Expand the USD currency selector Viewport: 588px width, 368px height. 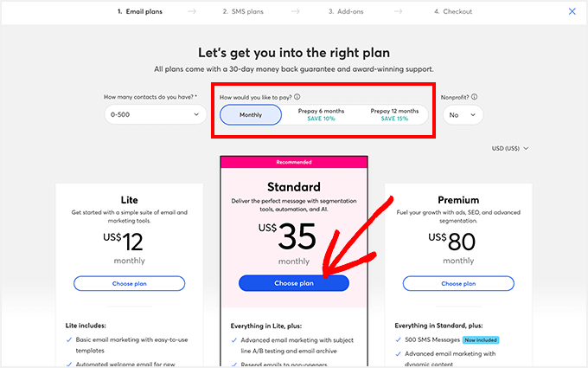tap(510, 148)
